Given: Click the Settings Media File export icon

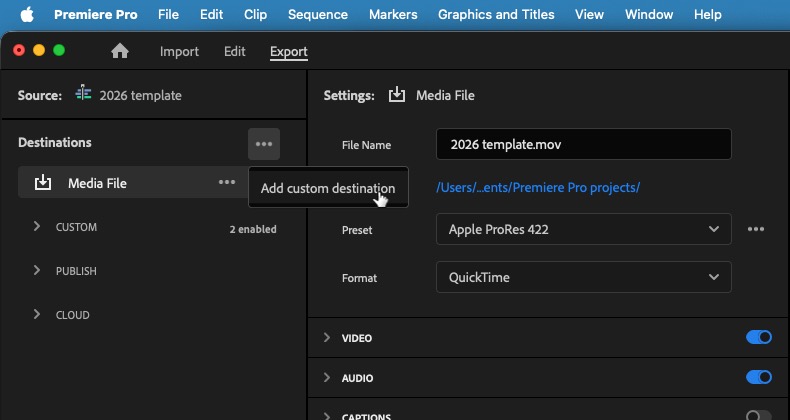Looking at the screenshot, I should (x=397, y=95).
